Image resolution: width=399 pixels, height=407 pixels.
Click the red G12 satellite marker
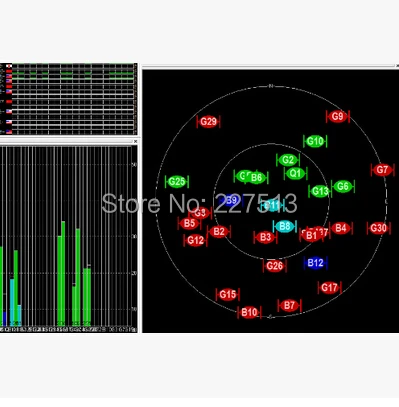tap(195, 240)
